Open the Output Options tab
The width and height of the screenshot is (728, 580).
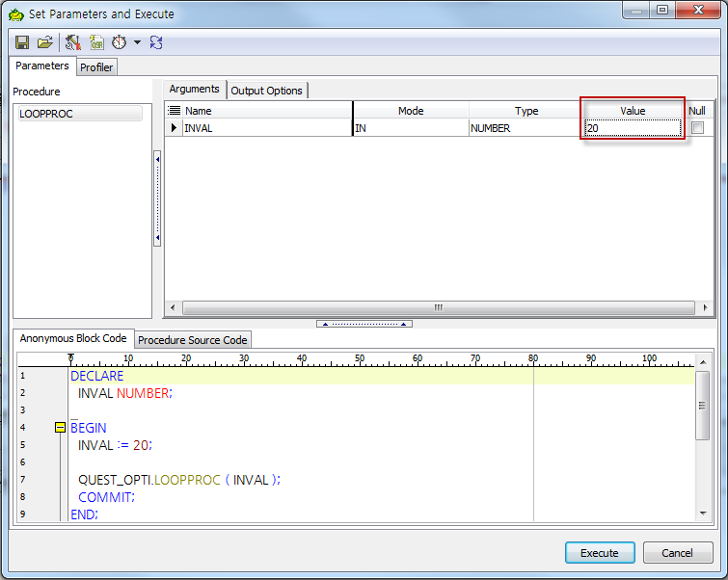pyautogui.click(x=266, y=91)
